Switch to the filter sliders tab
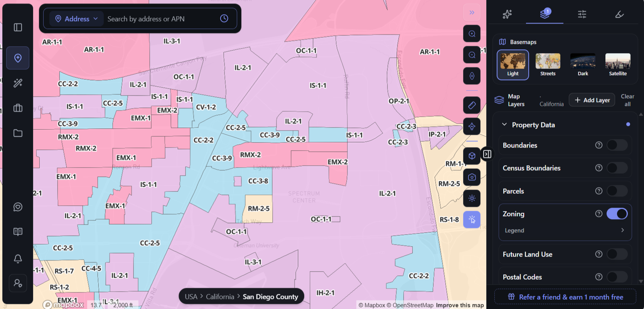 click(582, 14)
